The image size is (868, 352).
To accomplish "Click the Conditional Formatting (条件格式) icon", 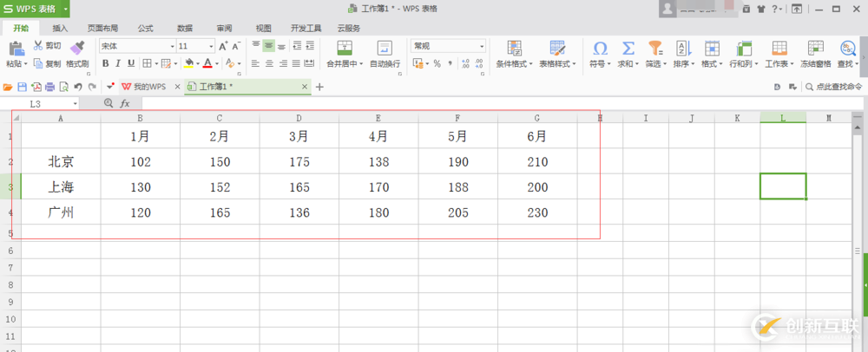I will [x=514, y=49].
